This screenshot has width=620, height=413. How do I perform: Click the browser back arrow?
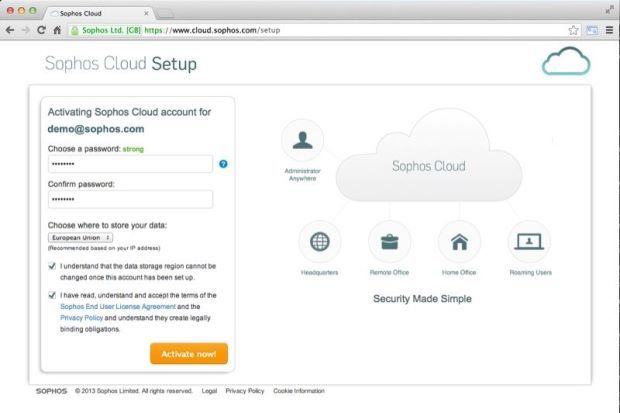pyautogui.click(x=10, y=30)
